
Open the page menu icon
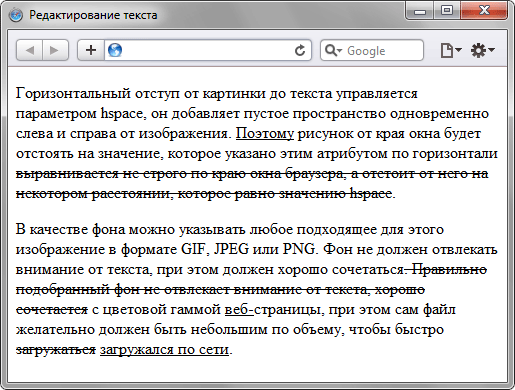[451, 50]
